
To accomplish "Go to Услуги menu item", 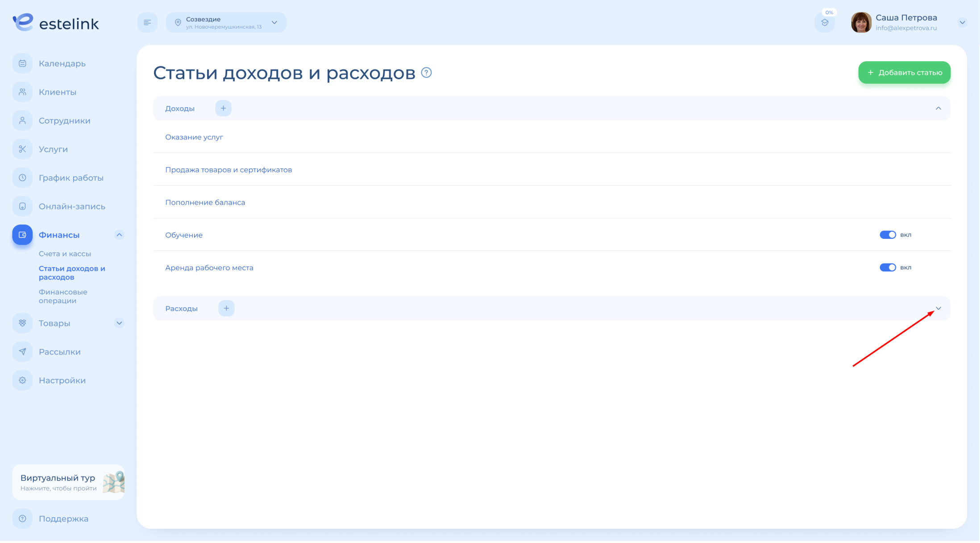I will (x=53, y=149).
